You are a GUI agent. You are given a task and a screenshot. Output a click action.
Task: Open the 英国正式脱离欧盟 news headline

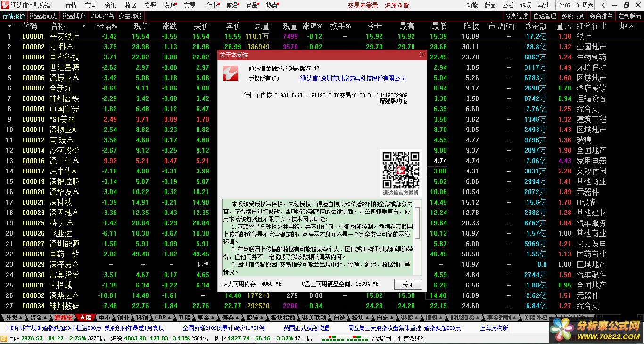pos(306,328)
